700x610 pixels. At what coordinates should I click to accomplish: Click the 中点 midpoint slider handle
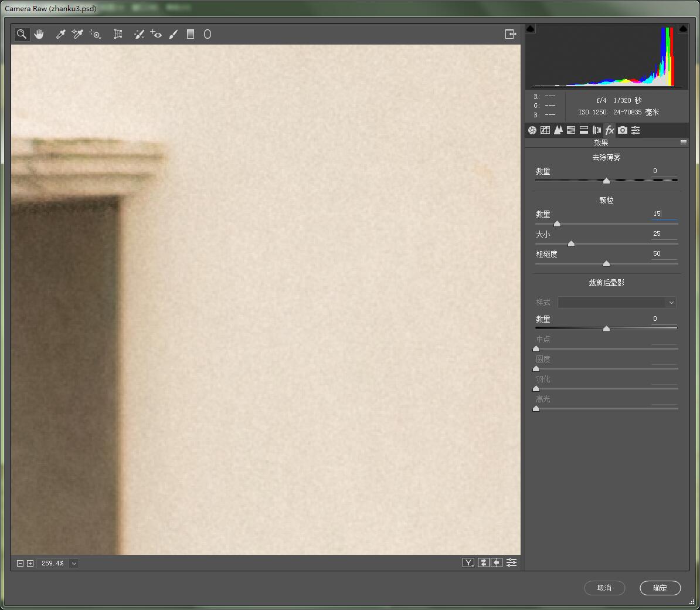[536, 349]
